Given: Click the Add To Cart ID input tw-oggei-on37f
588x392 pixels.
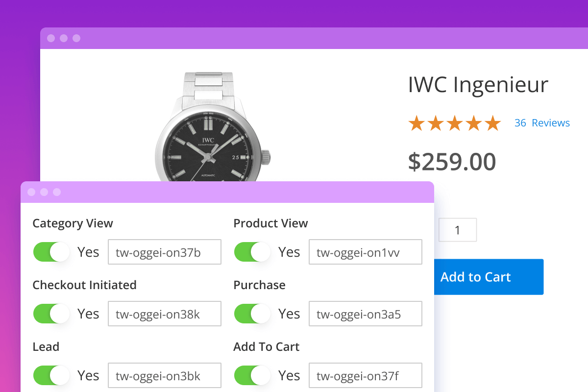Looking at the screenshot, I should point(365,375).
